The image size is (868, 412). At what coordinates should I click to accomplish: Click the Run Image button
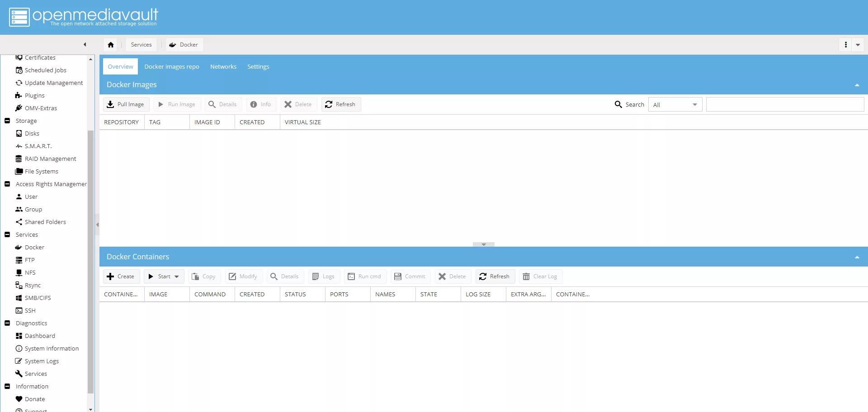177,104
